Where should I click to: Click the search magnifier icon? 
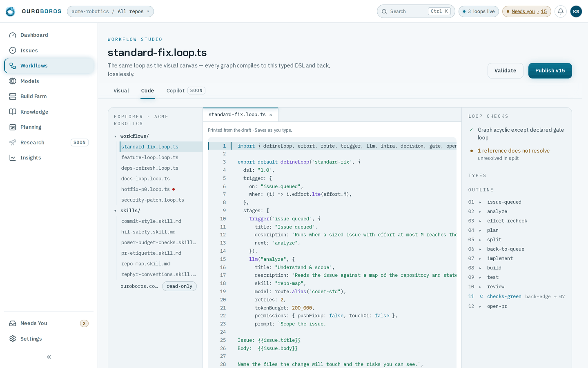[384, 11]
